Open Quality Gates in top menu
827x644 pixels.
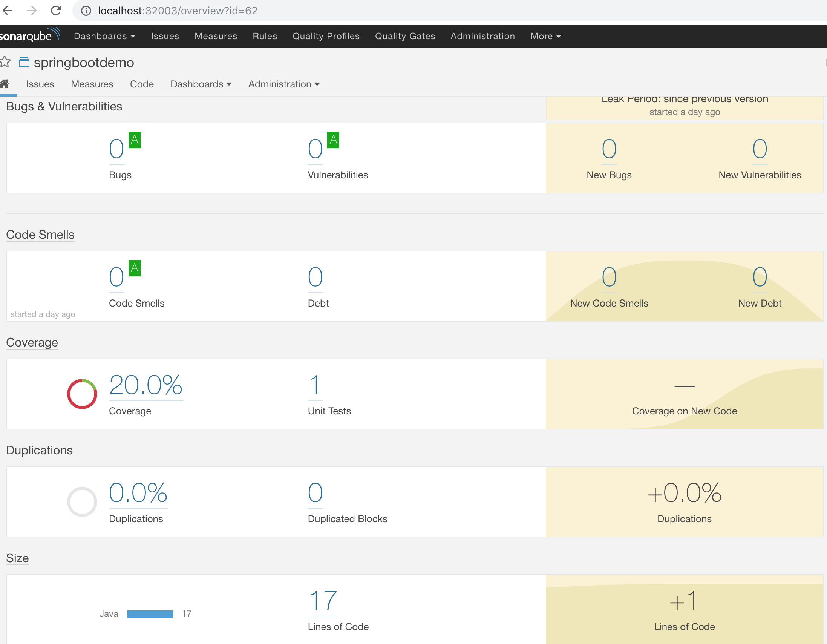point(405,36)
